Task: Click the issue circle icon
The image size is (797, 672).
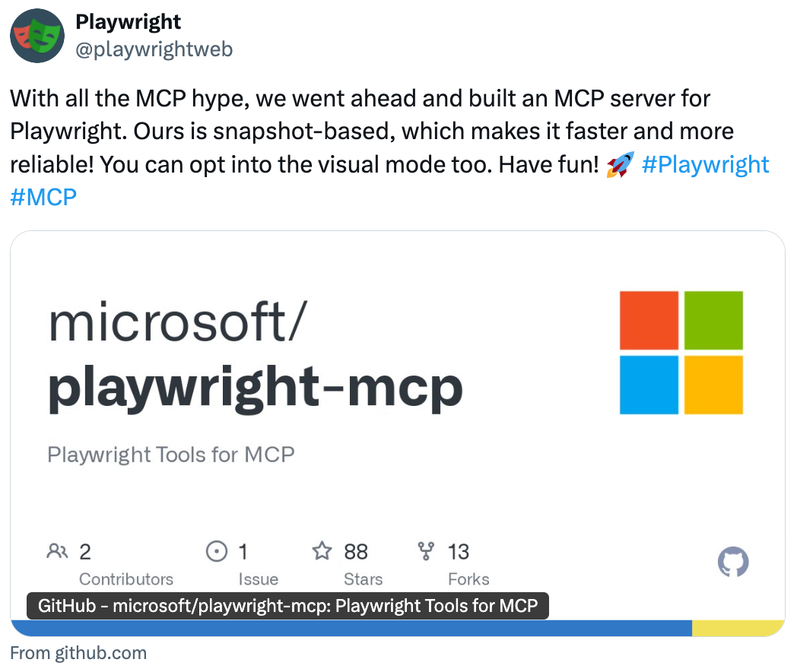Action: 217,551
